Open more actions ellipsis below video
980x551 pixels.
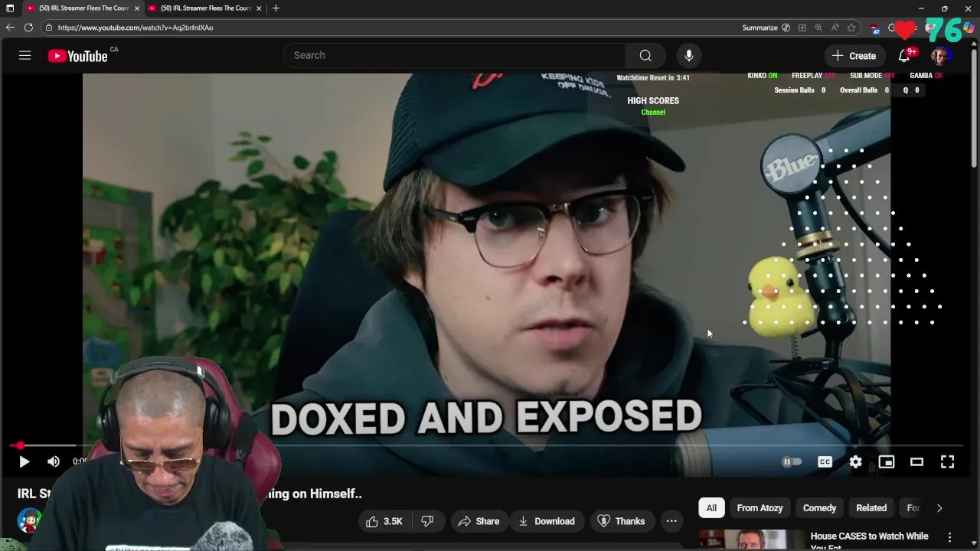click(671, 521)
